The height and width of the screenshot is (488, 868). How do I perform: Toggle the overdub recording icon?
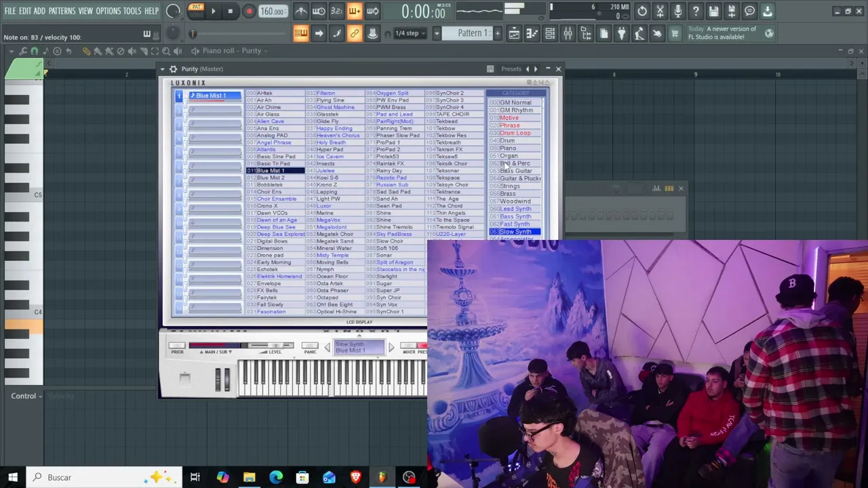(354, 12)
